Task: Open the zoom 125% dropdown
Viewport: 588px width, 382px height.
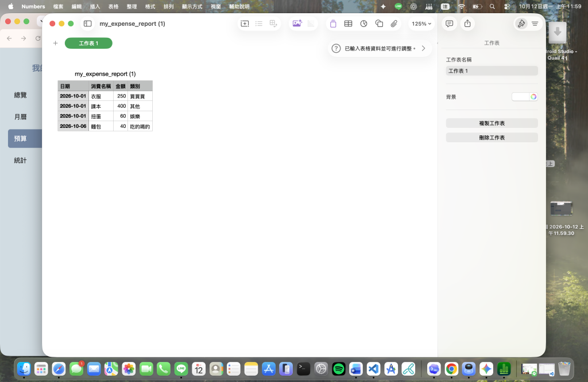Action: coord(421,24)
